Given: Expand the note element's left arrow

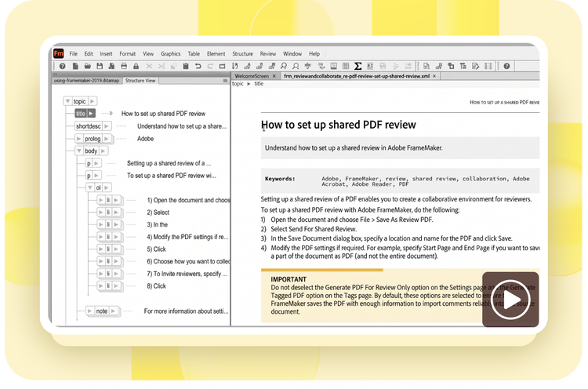Looking at the screenshot, I should [89, 311].
